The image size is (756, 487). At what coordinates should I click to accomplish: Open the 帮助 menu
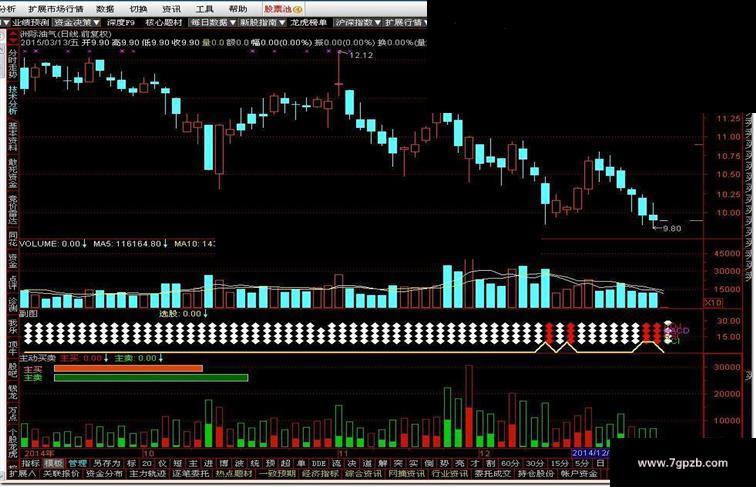coord(238,9)
